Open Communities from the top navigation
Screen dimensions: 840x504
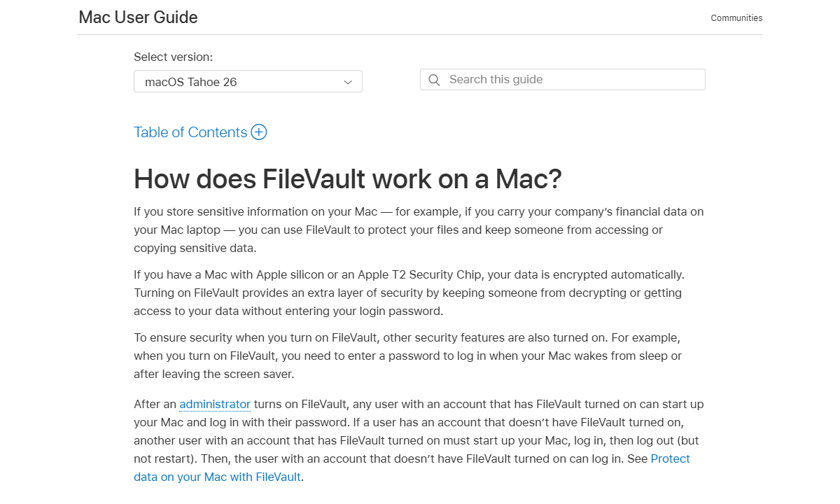[736, 17]
